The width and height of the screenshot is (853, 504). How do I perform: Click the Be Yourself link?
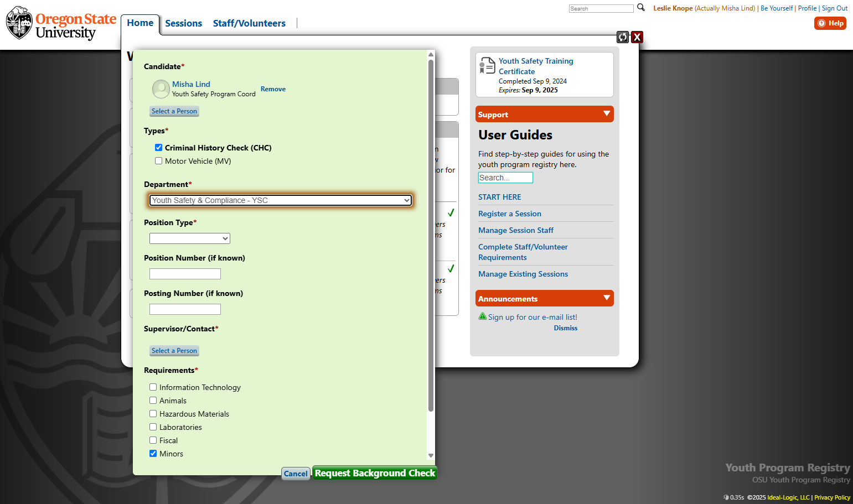point(777,8)
